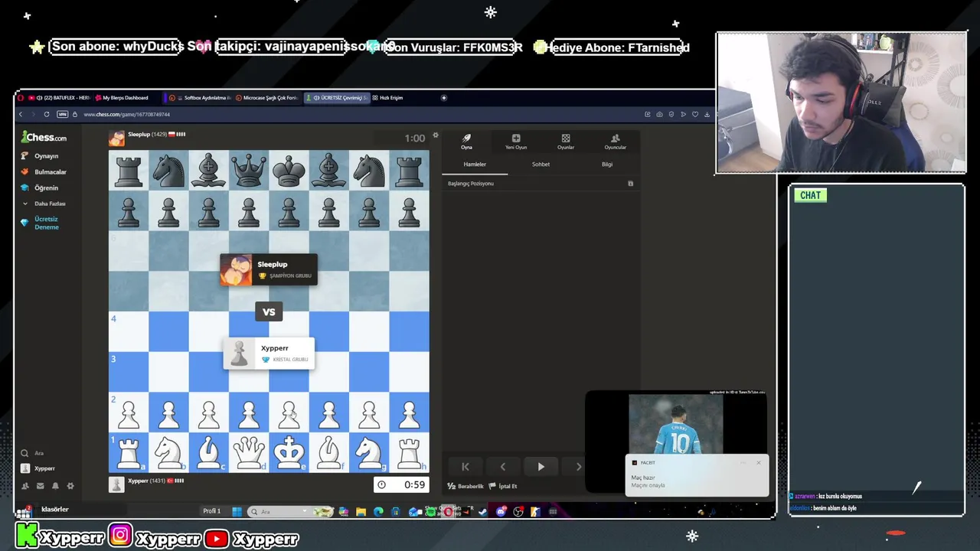Open the Oyna (play) rocket icon

point(466,142)
